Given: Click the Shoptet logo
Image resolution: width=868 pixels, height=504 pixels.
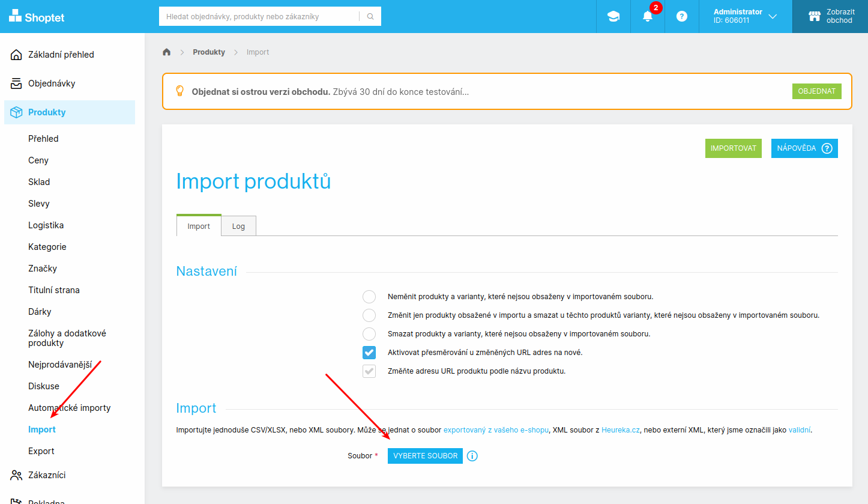Looking at the screenshot, I should (x=37, y=17).
